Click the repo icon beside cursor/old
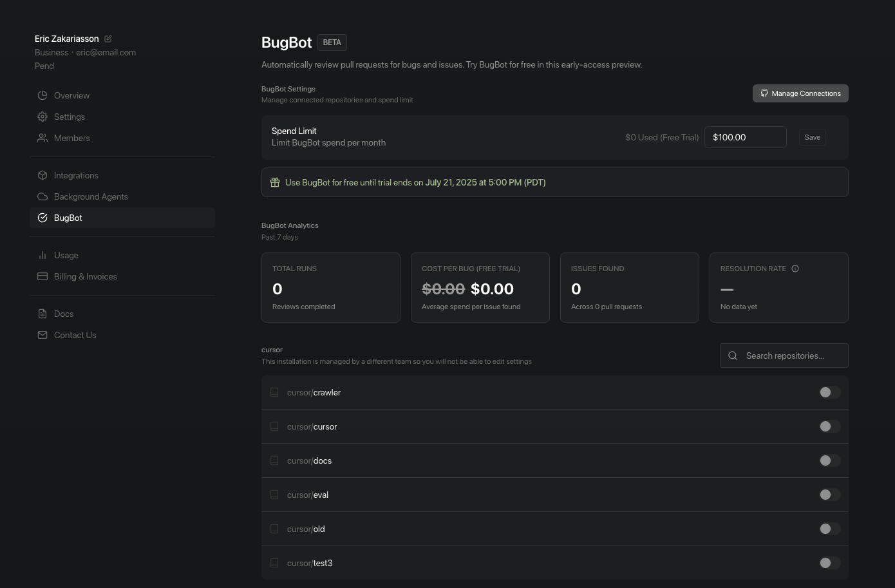895x588 pixels. [x=274, y=529]
